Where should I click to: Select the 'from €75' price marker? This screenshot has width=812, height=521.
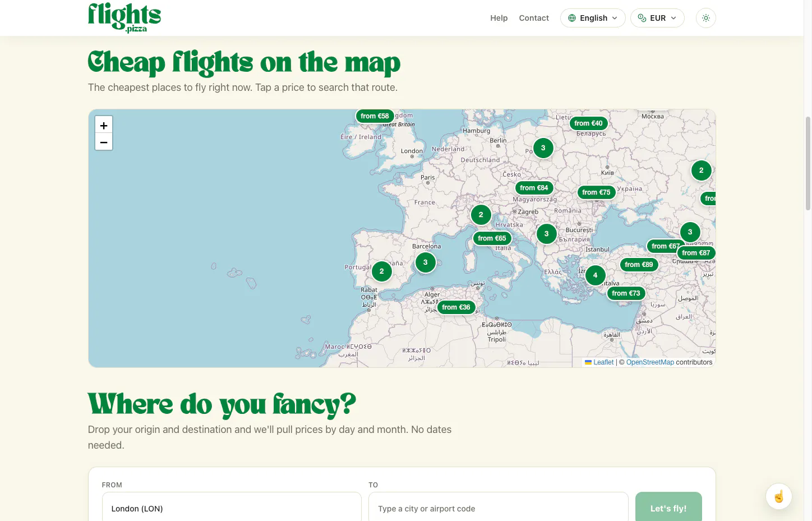click(596, 192)
